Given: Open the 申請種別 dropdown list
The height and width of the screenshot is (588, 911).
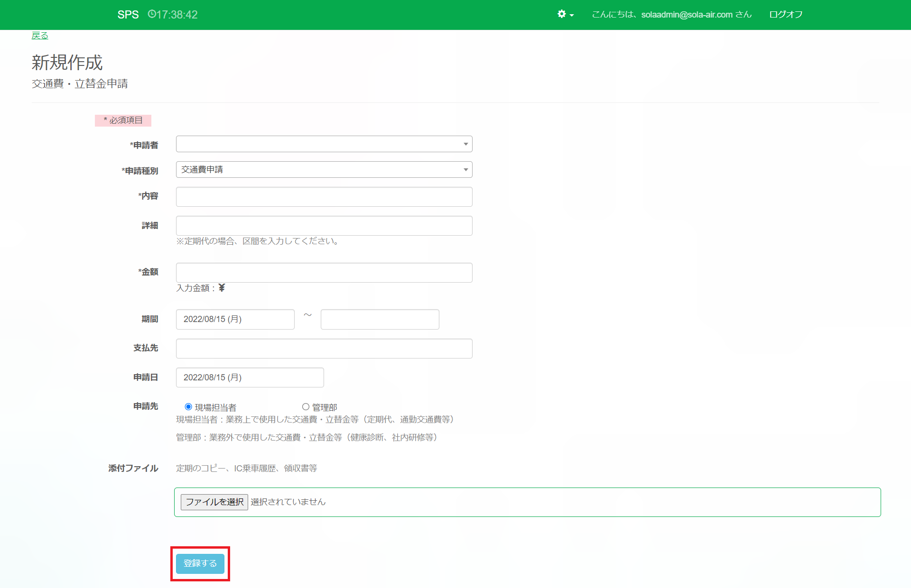Looking at the screenshot, I should click(324, 170).
